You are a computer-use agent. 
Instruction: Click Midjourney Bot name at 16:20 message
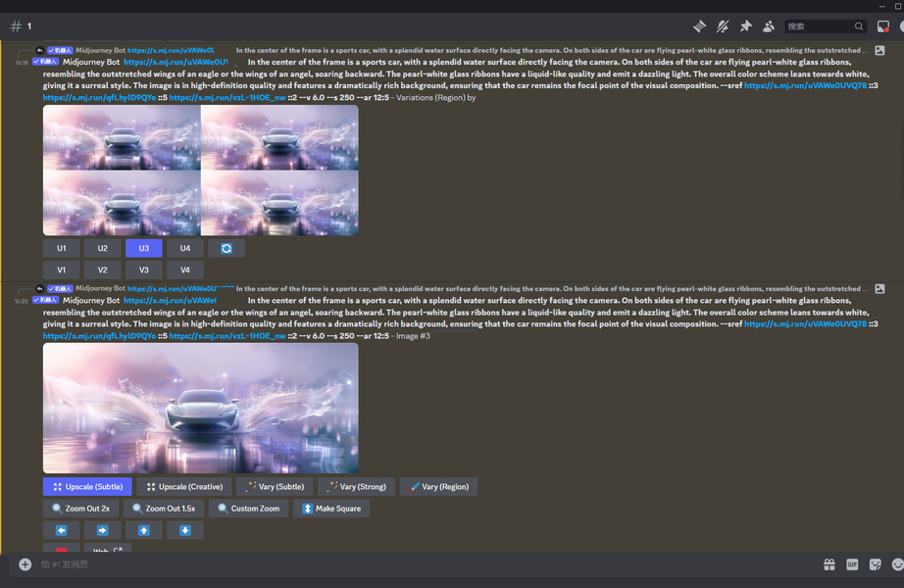91,300
